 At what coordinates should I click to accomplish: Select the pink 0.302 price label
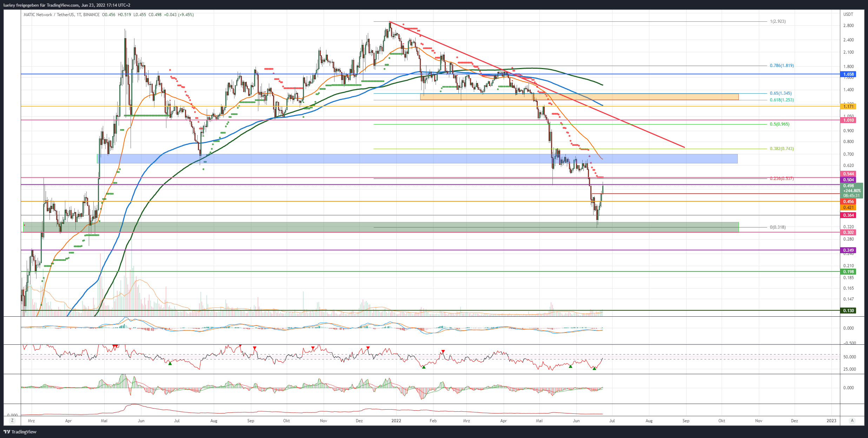point(849,233)
